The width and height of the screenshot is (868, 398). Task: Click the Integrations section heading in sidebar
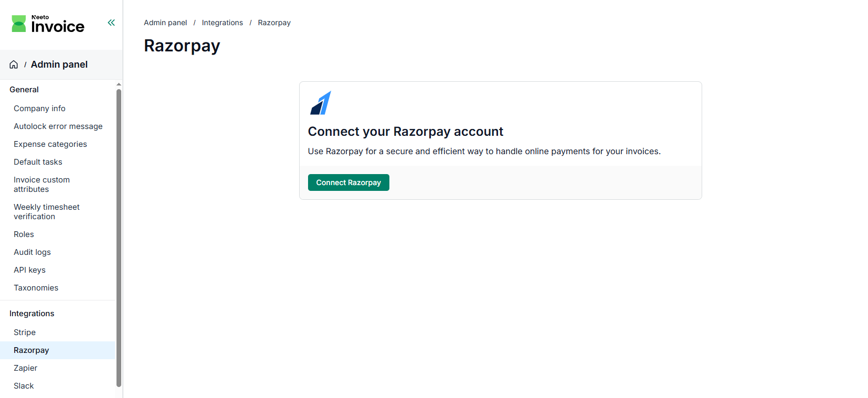pyautogui.click(x=32, y=314)
